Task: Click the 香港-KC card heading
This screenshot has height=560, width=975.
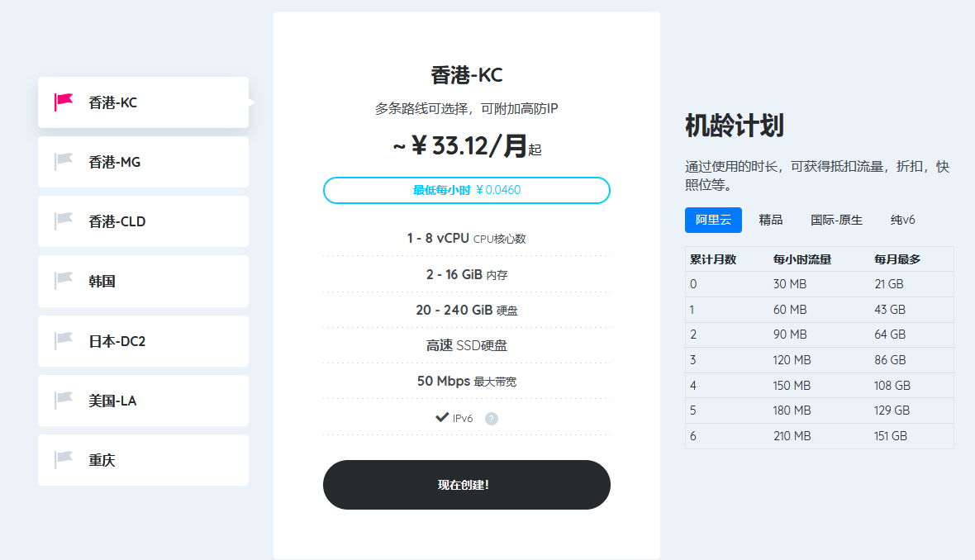Action: [x=466, y=75]
